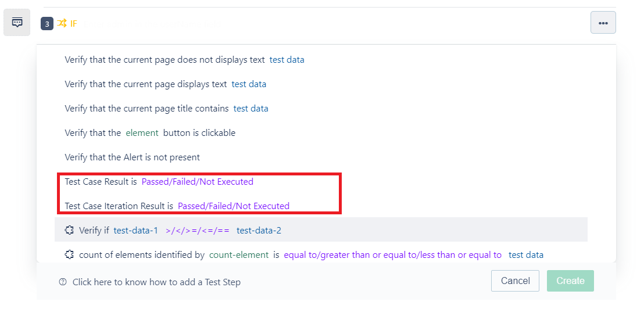The height and width of the screenshot is (309, 644).
Task: Click the comment icon beside step 3
Action: [17, 23]
